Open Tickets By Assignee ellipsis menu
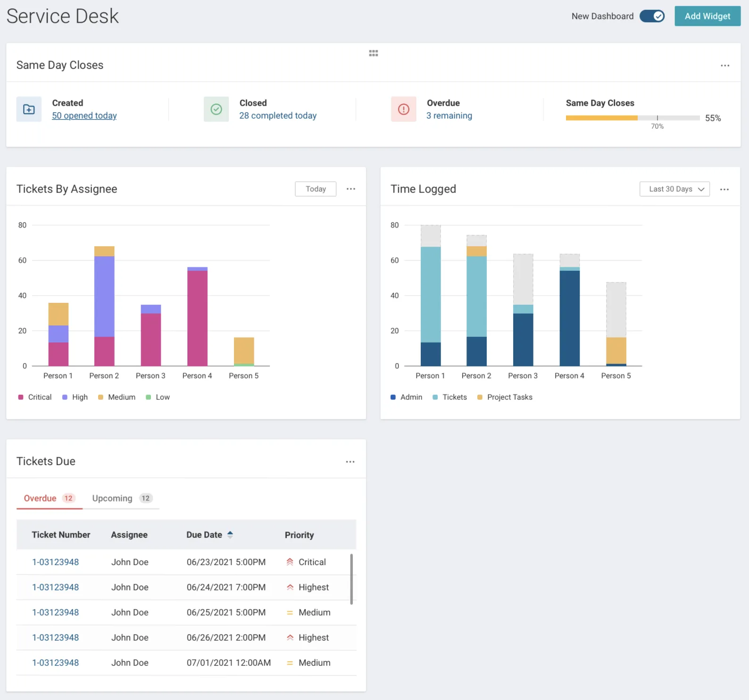 point(350,189)
